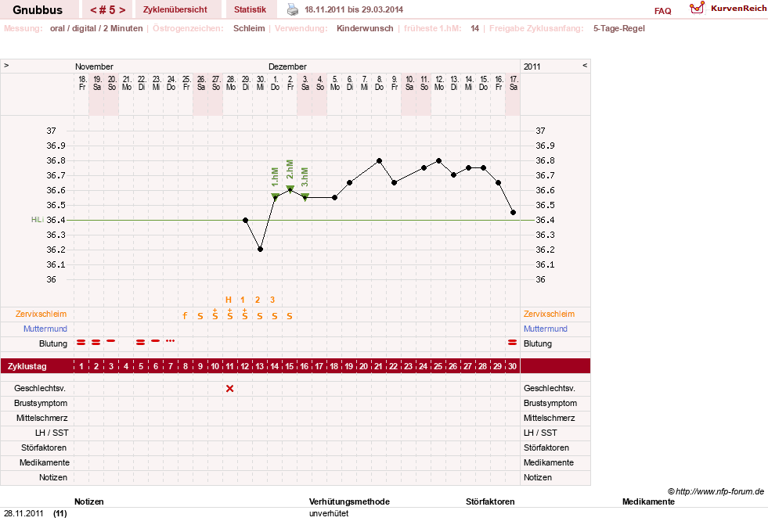
Task: Click the 'Kinderwunsch' usage value
Action: click(x=365, y=28)
